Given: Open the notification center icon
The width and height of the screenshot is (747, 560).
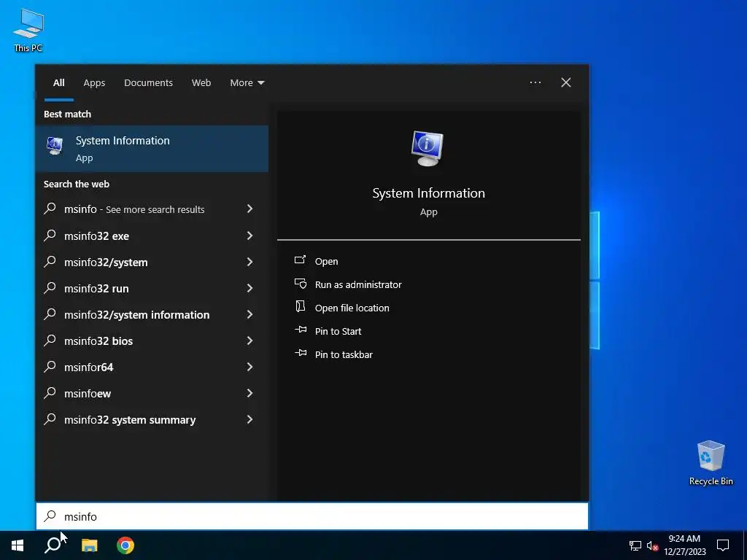Looking at the screenshot, I should pos(723,545).
